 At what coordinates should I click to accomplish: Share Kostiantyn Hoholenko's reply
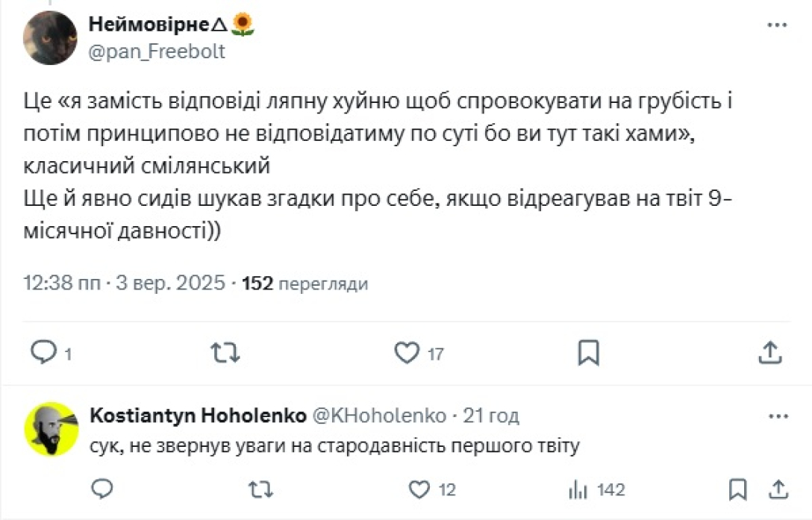tap(778, 489)
